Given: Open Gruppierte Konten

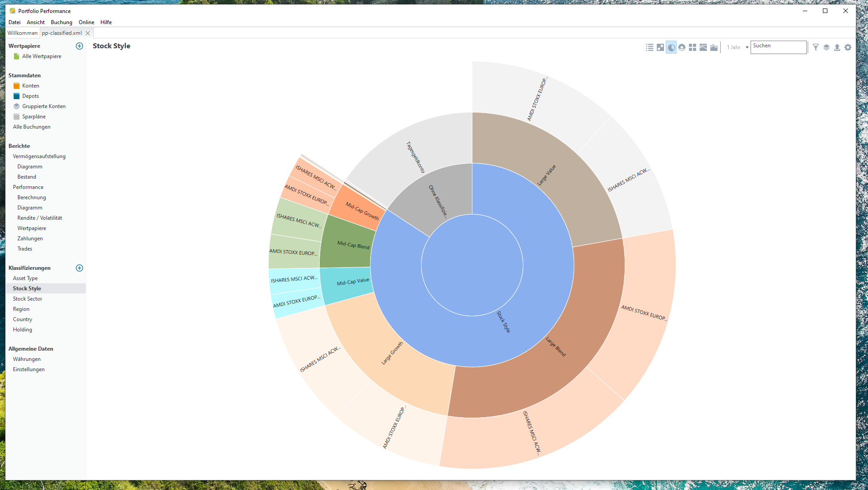Looking at the screenshot, I should [44, 106].
